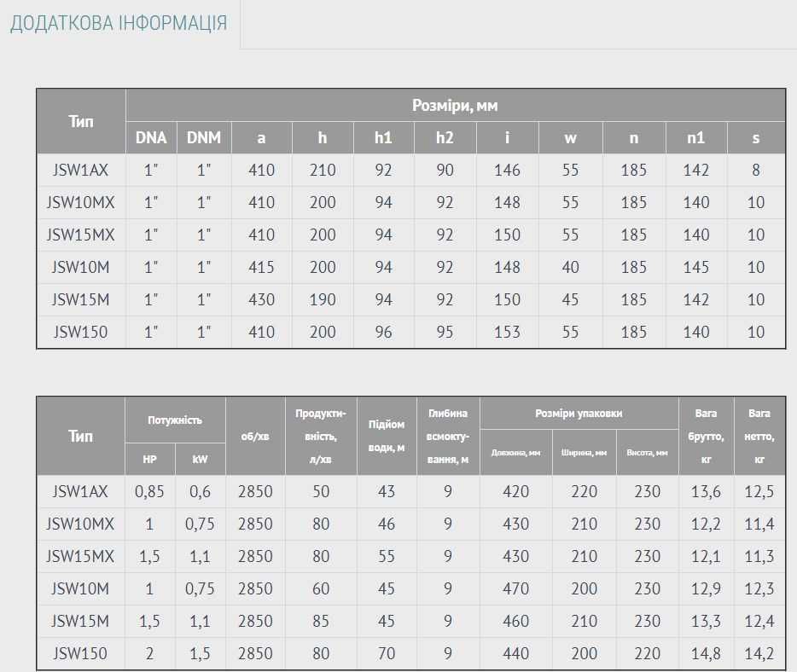Select package height value 220

click(647, 653)
